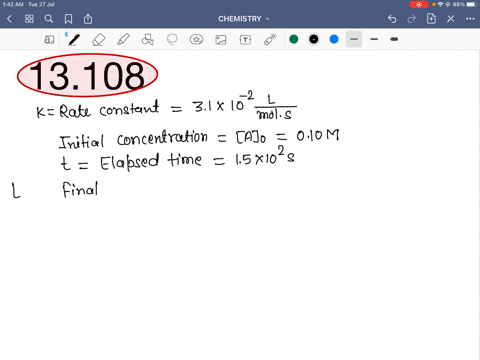480x360 pixels.
Task: Redo the last undone stroke
Action: pyautogui.click(x=412, y=19)
